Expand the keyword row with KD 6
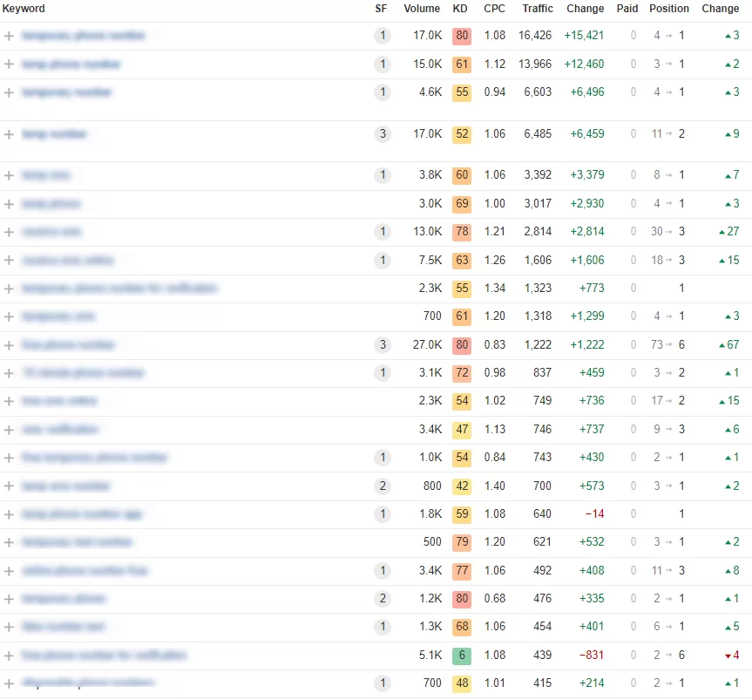This screenshot has height=700, width=752. (x=9, y=656)
